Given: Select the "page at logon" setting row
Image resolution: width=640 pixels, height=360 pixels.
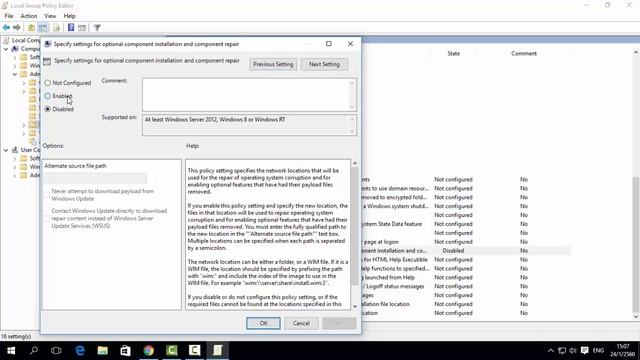Looking at the screenshot, I should coord(466,242).
